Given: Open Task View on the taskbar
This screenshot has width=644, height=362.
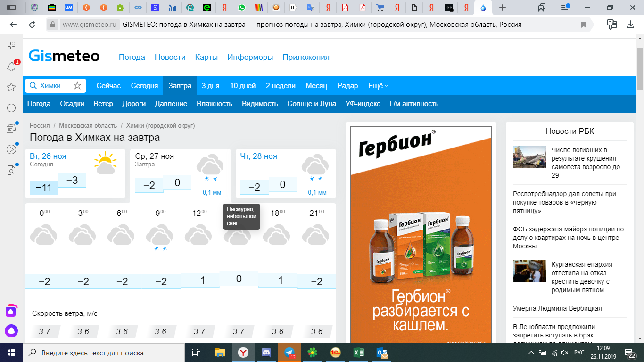Looking at the screenshot, I should click(196, 352).
